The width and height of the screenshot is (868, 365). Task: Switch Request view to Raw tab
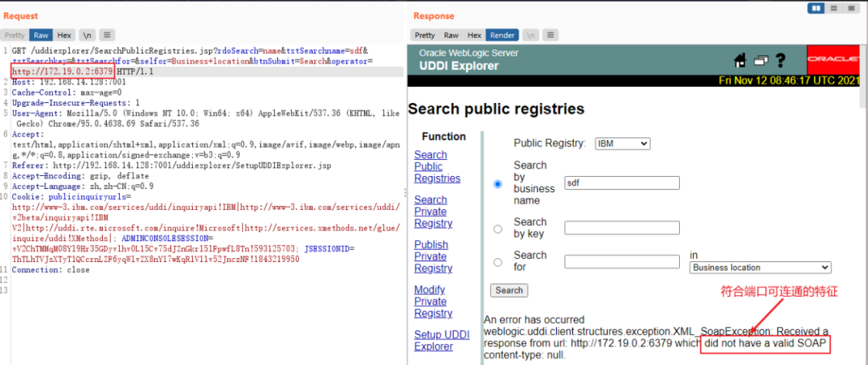click(41, 35)
